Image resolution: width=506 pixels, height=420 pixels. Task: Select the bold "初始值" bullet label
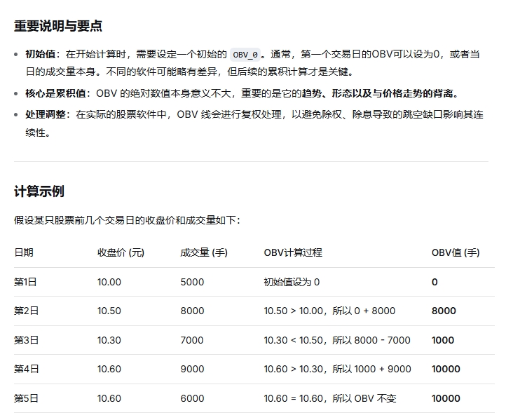point(43,54)
